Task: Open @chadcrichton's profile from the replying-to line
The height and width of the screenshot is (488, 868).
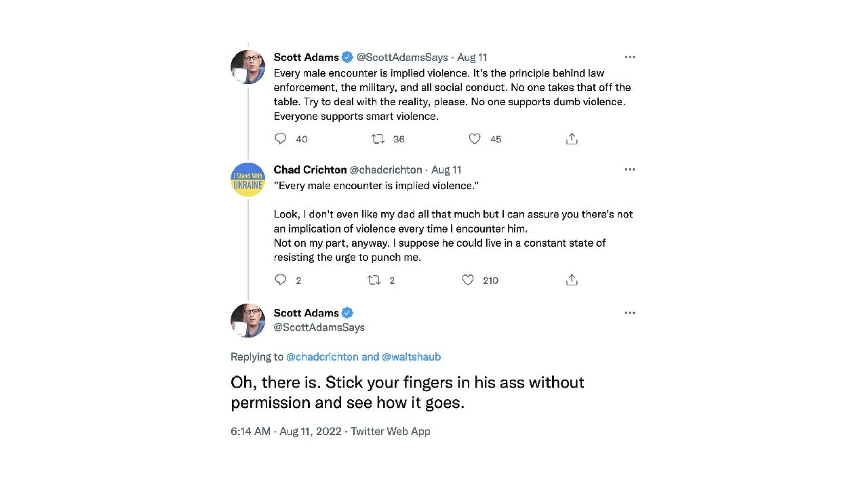Action: (x=323, y=357)
